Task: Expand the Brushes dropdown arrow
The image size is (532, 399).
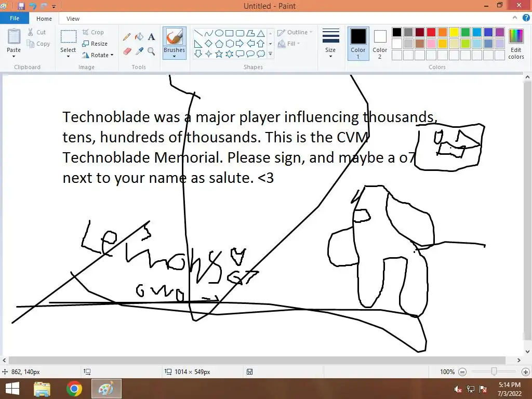Action: click(x=174, y=56)
